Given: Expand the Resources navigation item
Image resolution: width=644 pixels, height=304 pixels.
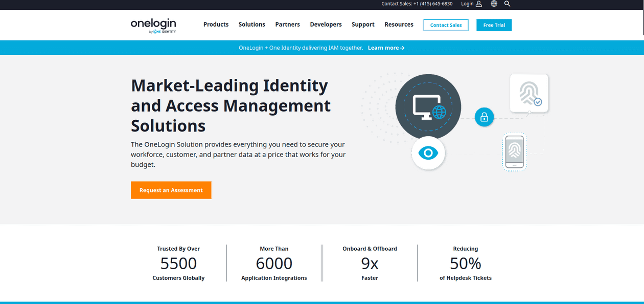Looking at the screenshot, I should point(399,24).
